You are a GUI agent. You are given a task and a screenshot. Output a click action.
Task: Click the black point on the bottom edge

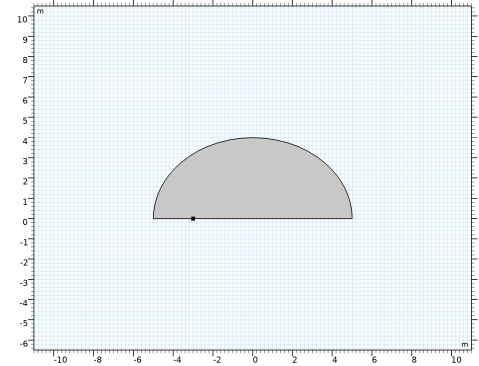[x=193, y=219]
